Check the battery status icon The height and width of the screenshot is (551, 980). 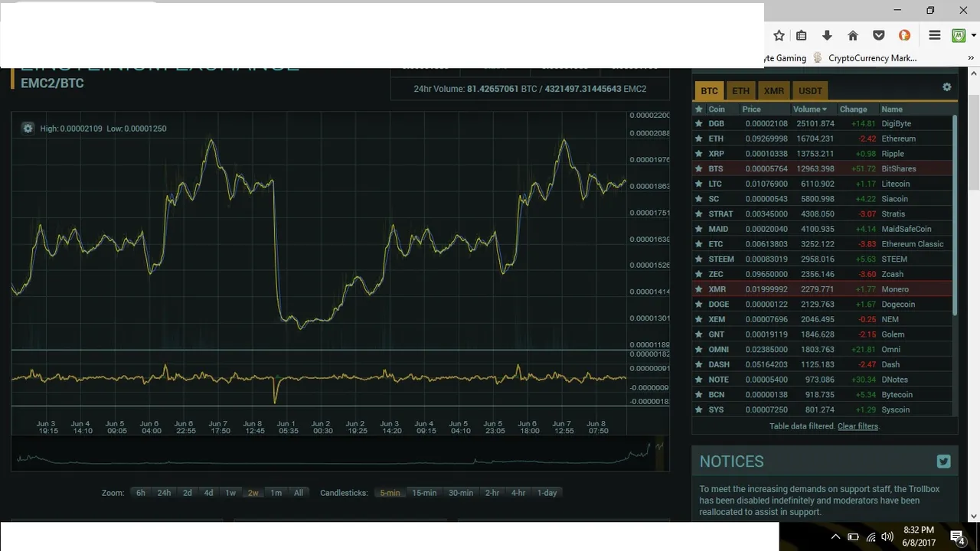pyautogui.click(x=853, y=537)
